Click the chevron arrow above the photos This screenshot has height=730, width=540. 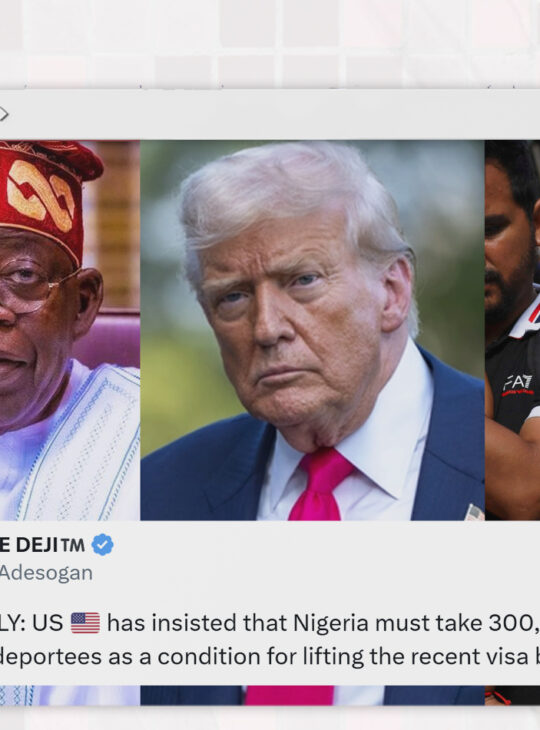[x=4, y=114]
